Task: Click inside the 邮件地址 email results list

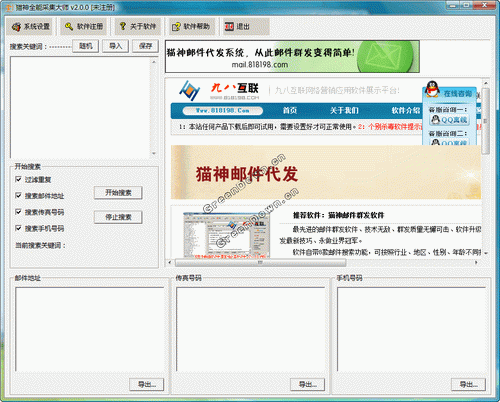Action: [x=90, y=329]
